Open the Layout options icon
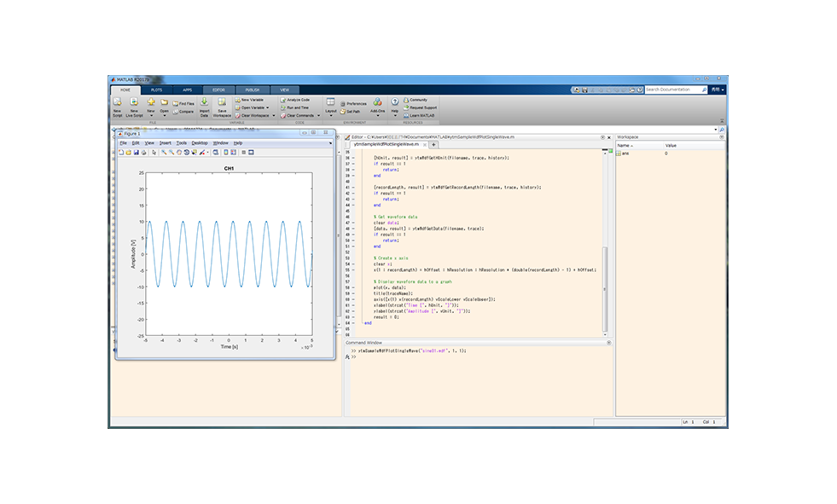This screenshot has height=504, width=837. pos(331,102)
